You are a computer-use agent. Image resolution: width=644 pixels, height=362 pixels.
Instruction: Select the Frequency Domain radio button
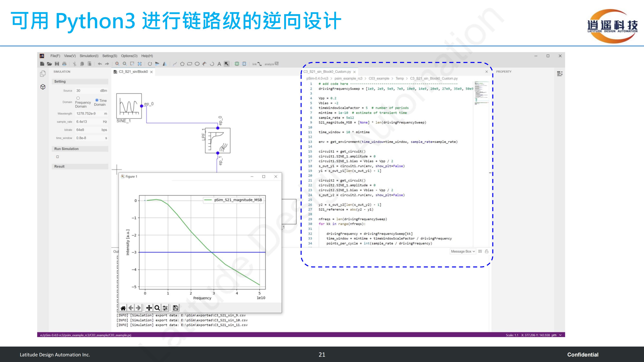click(x=78, y=98)
